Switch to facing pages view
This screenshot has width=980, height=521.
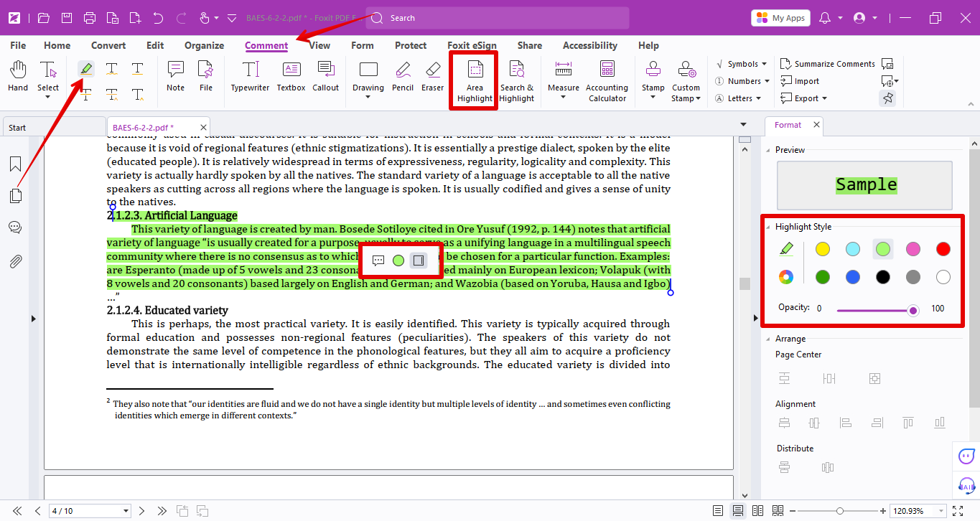(757, 511)
